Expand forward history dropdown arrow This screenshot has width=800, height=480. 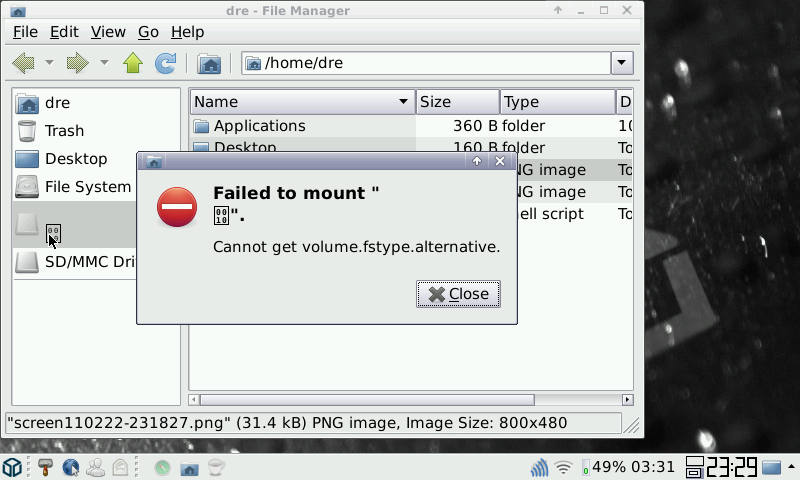[104, 63]
